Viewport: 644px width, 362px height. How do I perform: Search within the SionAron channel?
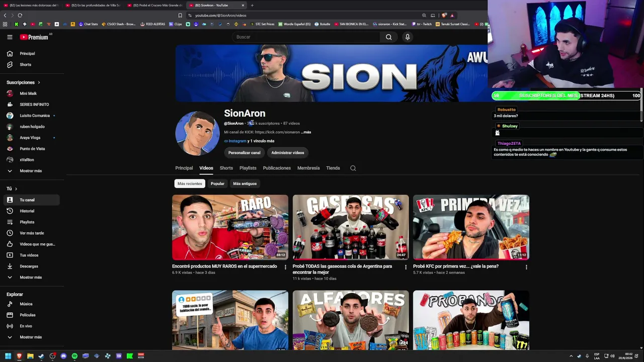click(353, 168)
